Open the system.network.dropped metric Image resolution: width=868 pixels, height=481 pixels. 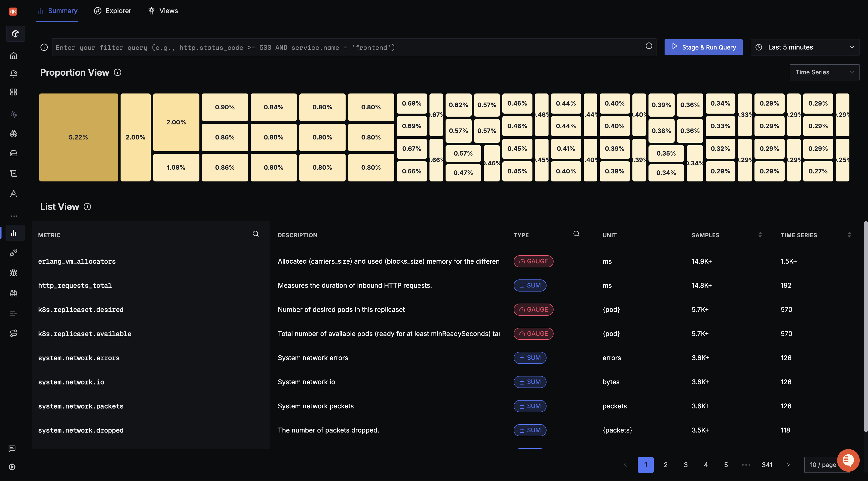[81, 430]
